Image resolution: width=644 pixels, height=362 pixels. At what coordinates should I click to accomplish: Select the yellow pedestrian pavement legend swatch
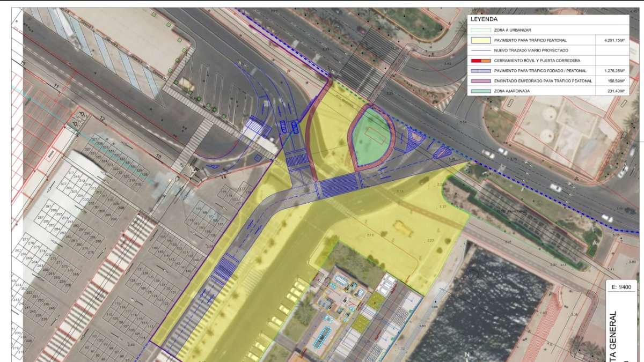tap(480, 40)
